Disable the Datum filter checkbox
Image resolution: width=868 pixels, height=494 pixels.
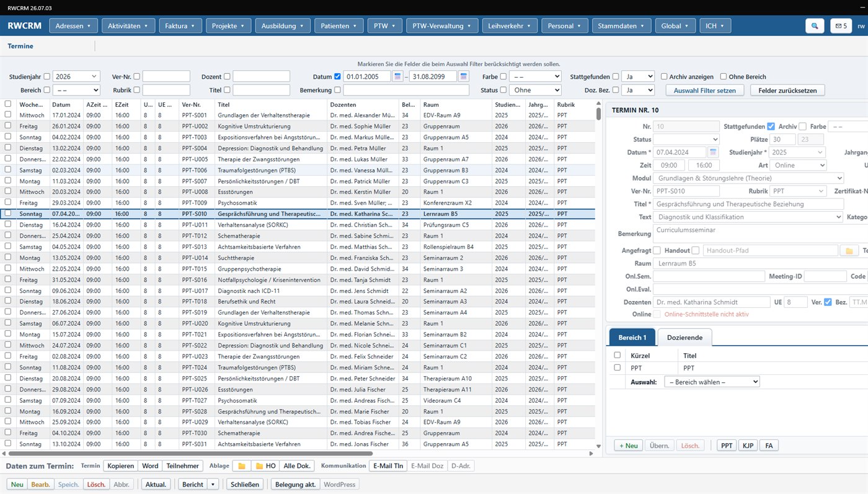click(337, 77)
